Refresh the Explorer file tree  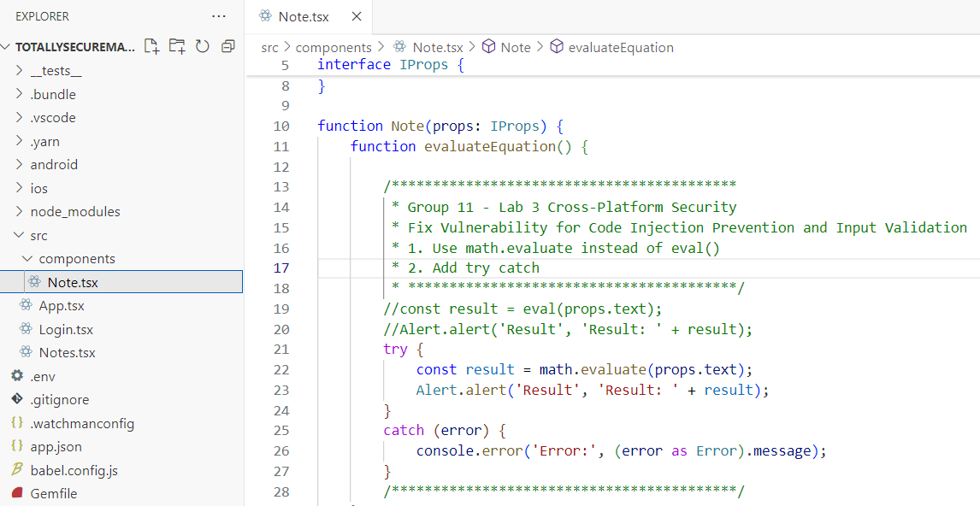coord(203,46)
